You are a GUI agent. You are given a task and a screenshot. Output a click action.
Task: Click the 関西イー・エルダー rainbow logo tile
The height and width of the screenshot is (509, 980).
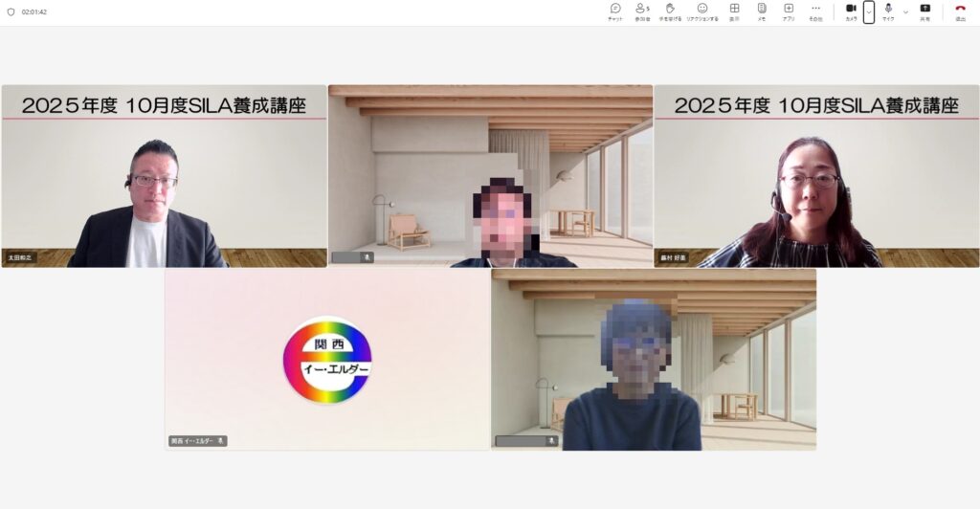tap(327, 359)
